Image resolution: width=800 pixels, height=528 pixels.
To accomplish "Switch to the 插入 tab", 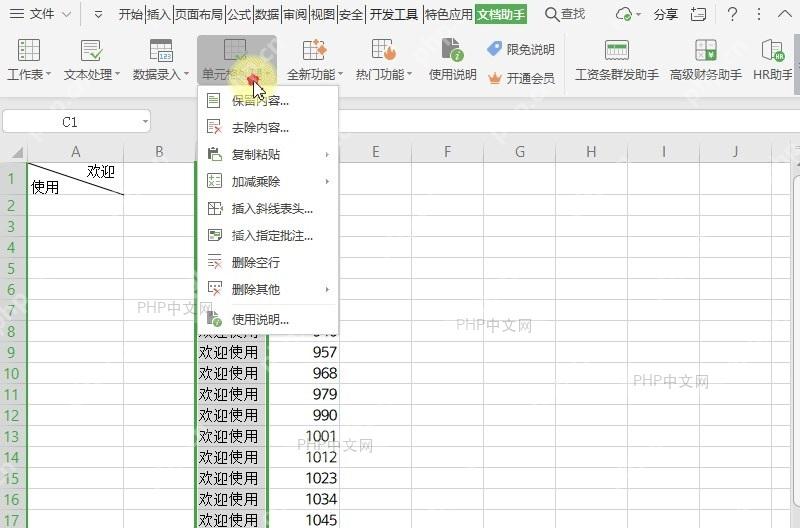I will (x=159, y=14).
